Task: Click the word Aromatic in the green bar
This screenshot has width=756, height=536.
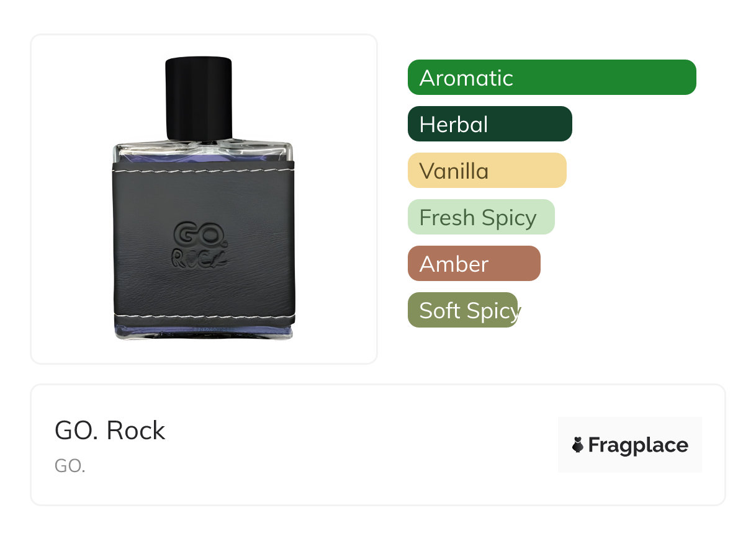Action: (466, 78)
